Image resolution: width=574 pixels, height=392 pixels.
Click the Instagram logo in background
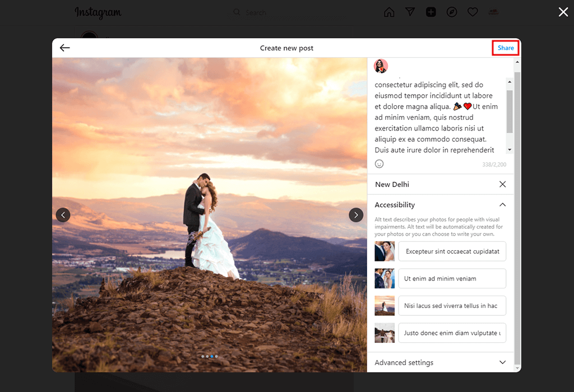98,12
